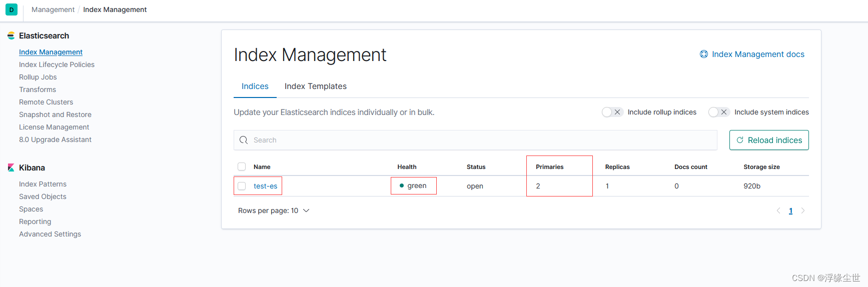Open Advanced Settings under Kibana
Image resolution: width=868 pixels, height=287 pixels.
point(50,234)
